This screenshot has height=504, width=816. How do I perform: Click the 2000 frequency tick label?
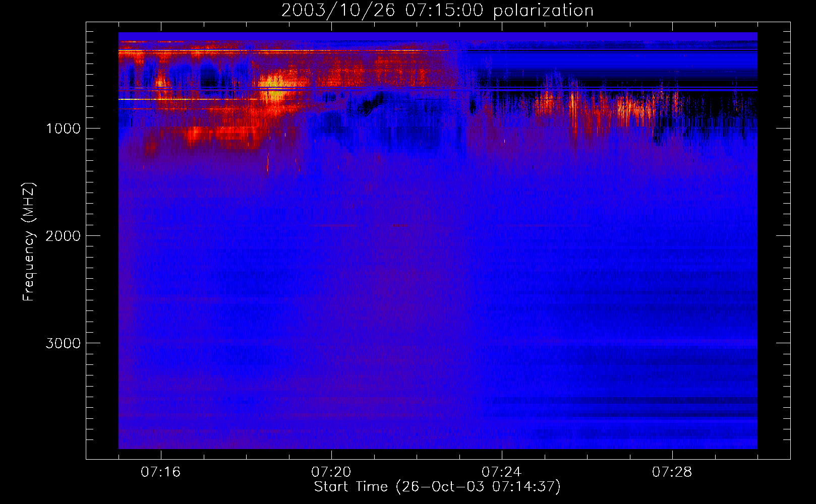(63, 236)
